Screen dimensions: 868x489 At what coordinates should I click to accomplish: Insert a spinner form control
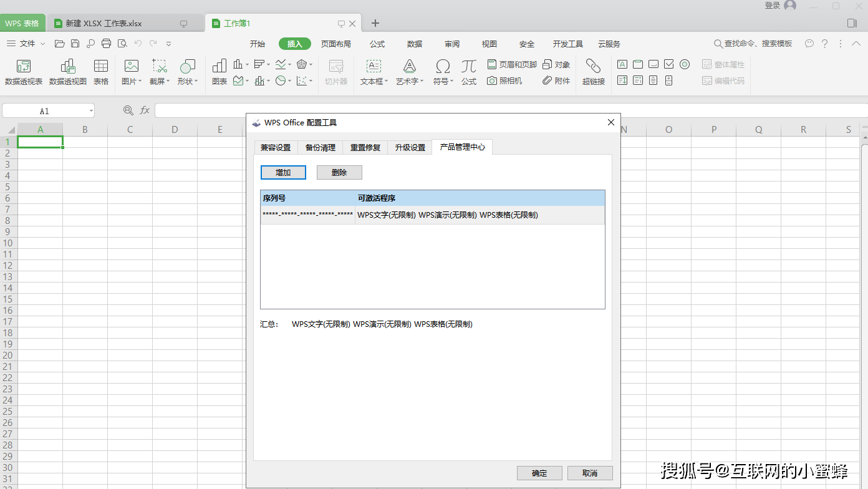click(x=669, y=80)
